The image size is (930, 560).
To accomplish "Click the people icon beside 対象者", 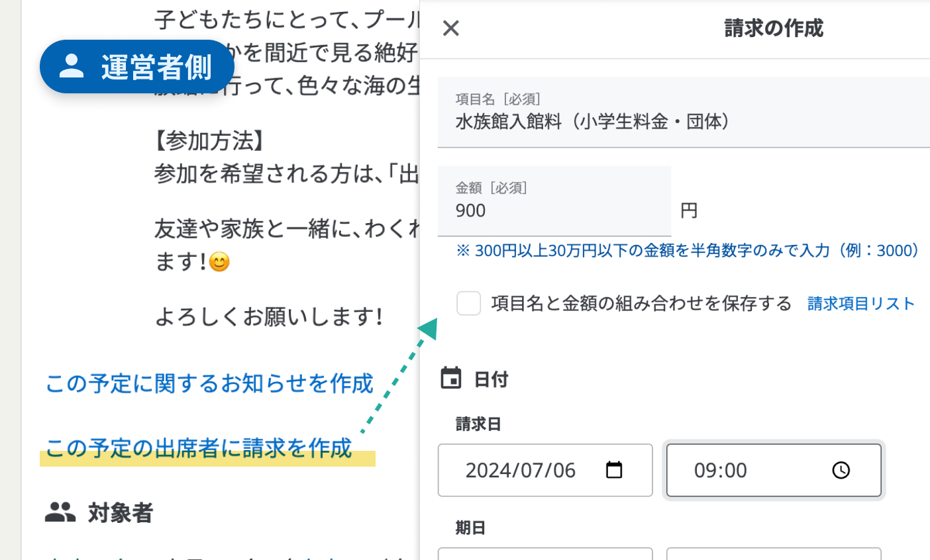I will click(60, 512).
